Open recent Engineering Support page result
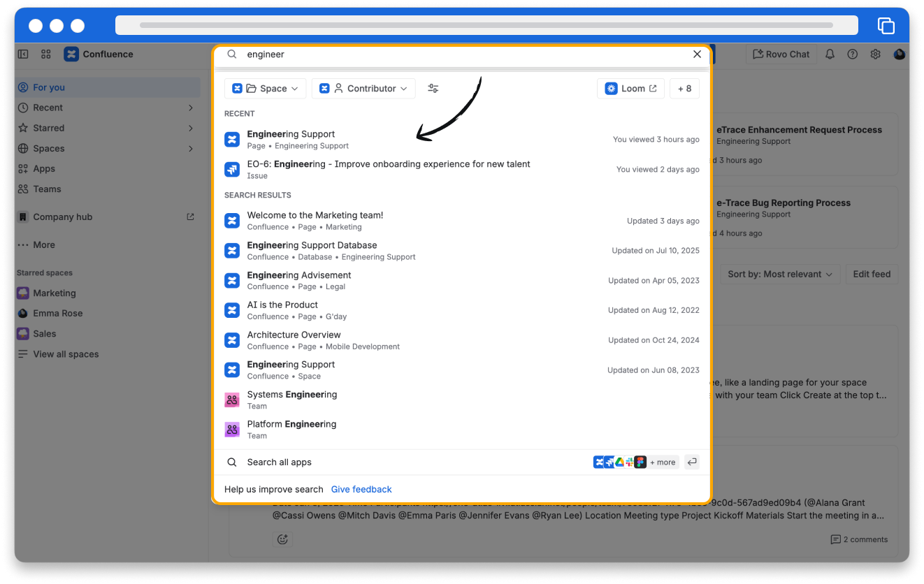 click(461, 139)
